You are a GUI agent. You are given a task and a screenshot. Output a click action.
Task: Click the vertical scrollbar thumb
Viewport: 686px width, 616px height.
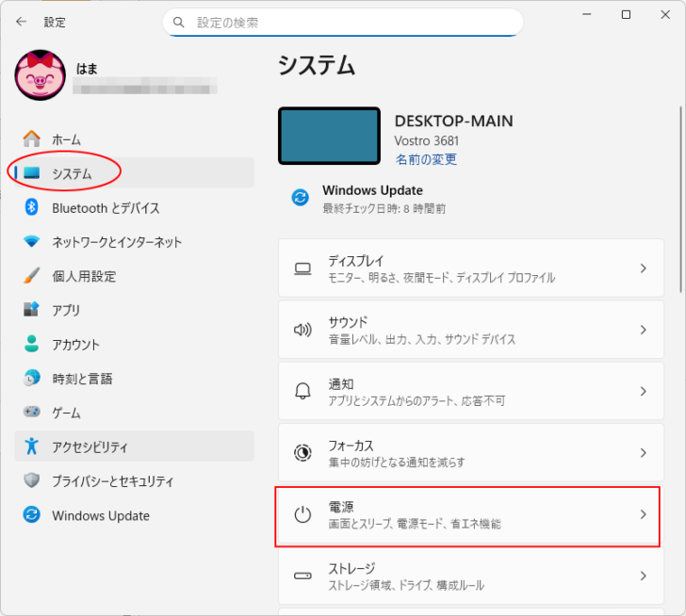click(680, 199)
